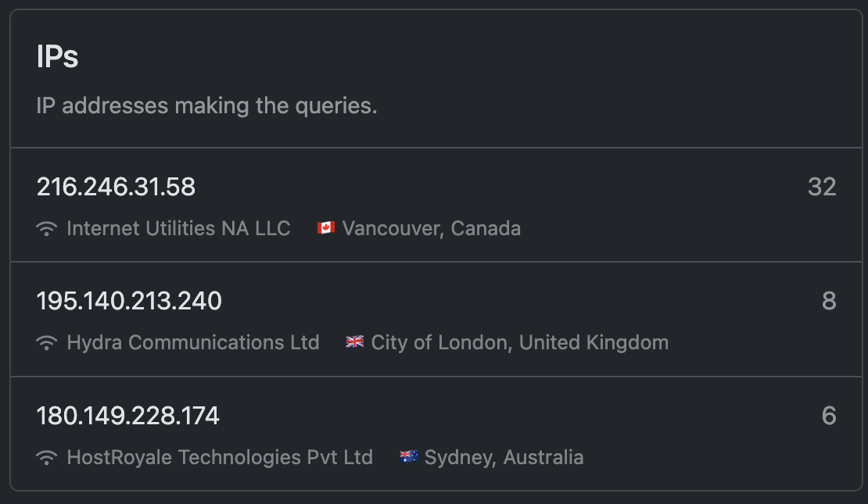Image resolution: width=868 pixels, height=504 pixels.
Task: Open IP address 195.140.213.240
Action: click(x=129, y=301)
